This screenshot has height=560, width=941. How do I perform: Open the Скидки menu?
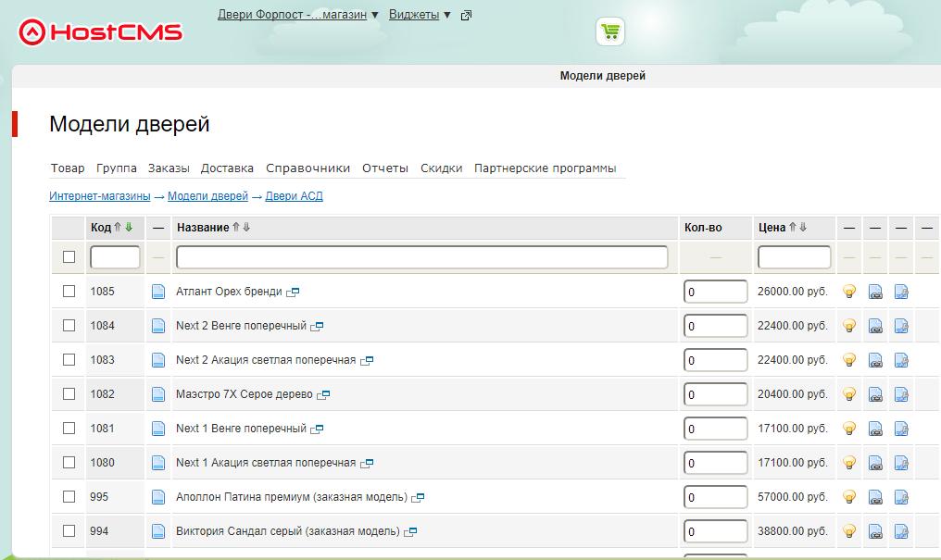pos(441,168)
